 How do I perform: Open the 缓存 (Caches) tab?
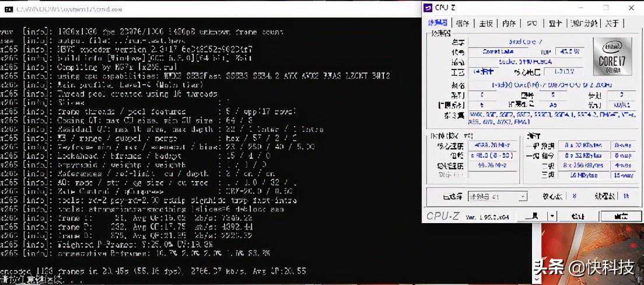tap(463, 23)
